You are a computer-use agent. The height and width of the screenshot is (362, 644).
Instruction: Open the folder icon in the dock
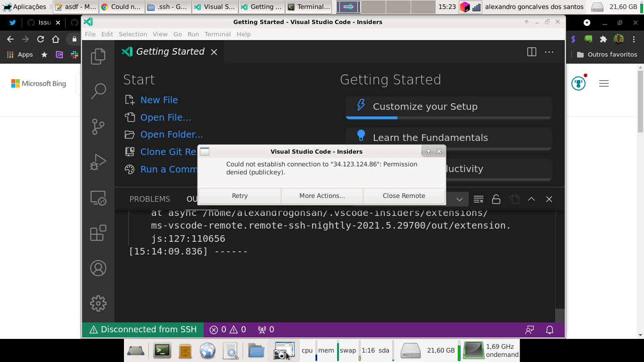pyautogui.click(x=256, y=350)
